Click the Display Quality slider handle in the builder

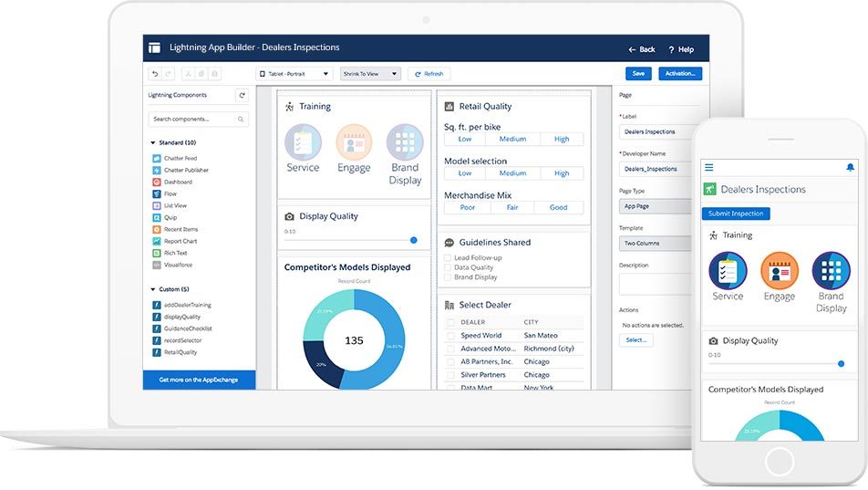click(x=414, y=240)
